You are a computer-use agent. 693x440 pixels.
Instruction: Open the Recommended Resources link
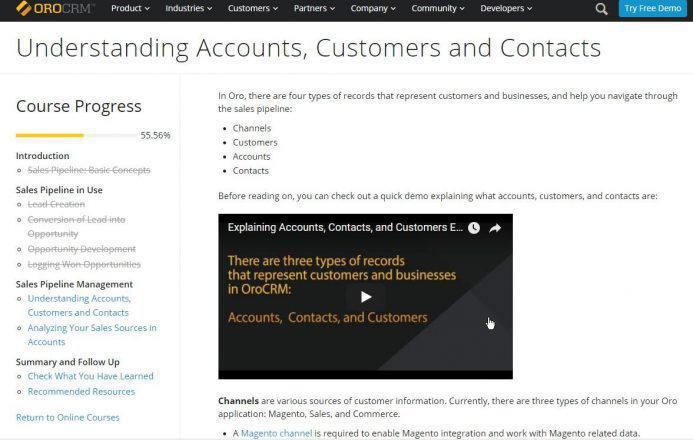(81, 391)
